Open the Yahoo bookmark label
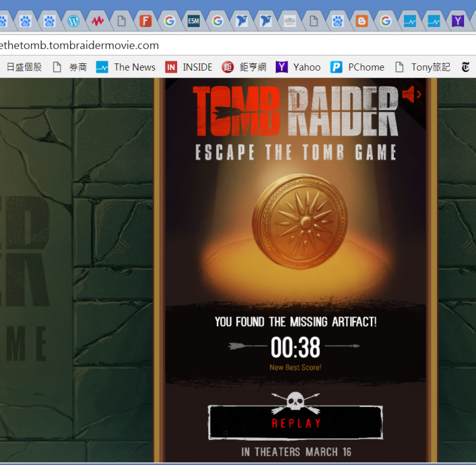Screen dimensions: 476x465 [x=307, y=67]
